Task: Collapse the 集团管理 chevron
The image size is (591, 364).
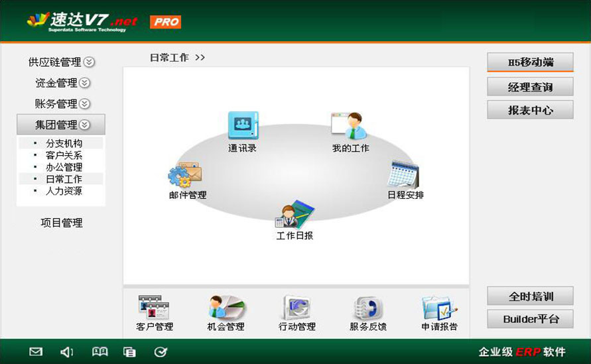Action: pyautogui.click(x=85, y=125)
